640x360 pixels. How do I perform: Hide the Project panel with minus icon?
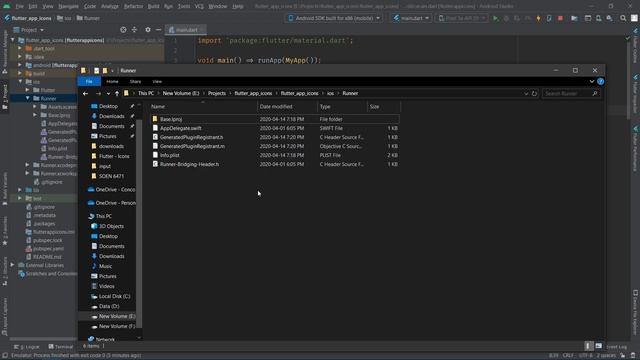[158, 30]
